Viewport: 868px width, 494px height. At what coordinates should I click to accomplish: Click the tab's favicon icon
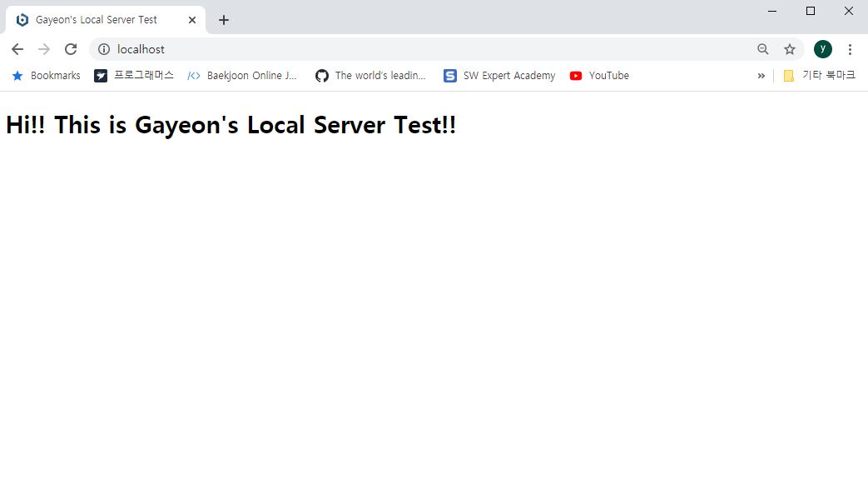21,19
